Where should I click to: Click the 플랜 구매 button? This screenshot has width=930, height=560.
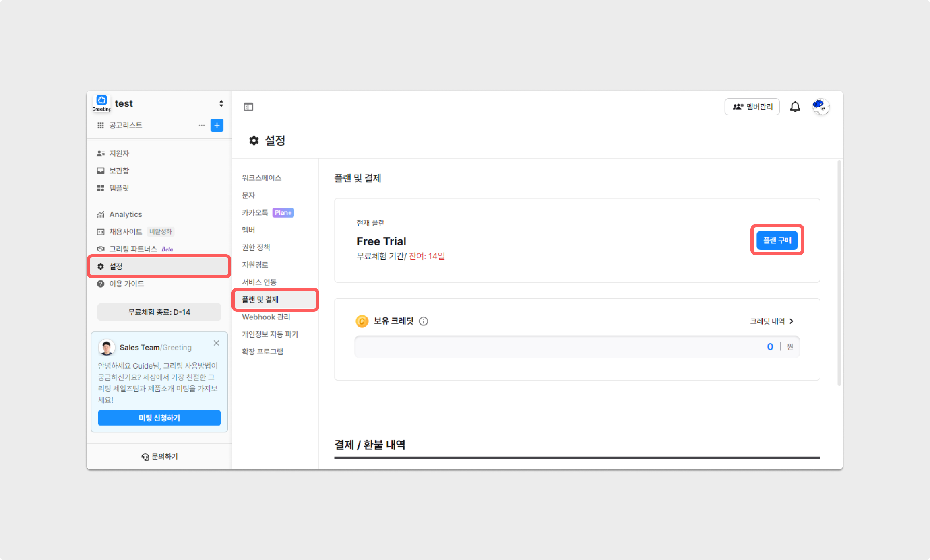pos(777,240)
